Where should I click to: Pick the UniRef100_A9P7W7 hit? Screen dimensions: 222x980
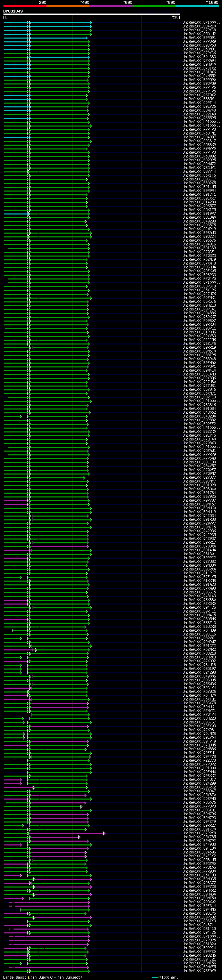[199, 501]
